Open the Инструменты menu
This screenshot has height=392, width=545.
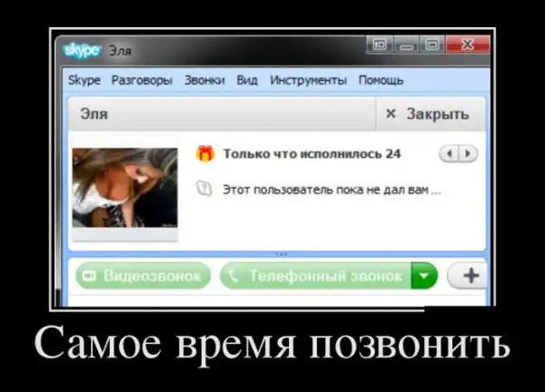point(308,80)
